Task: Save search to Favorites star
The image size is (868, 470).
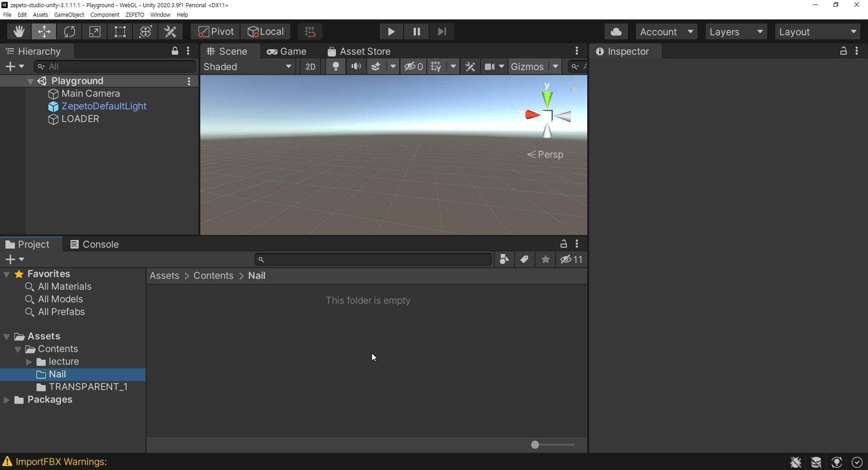Action: pos(546,259)
